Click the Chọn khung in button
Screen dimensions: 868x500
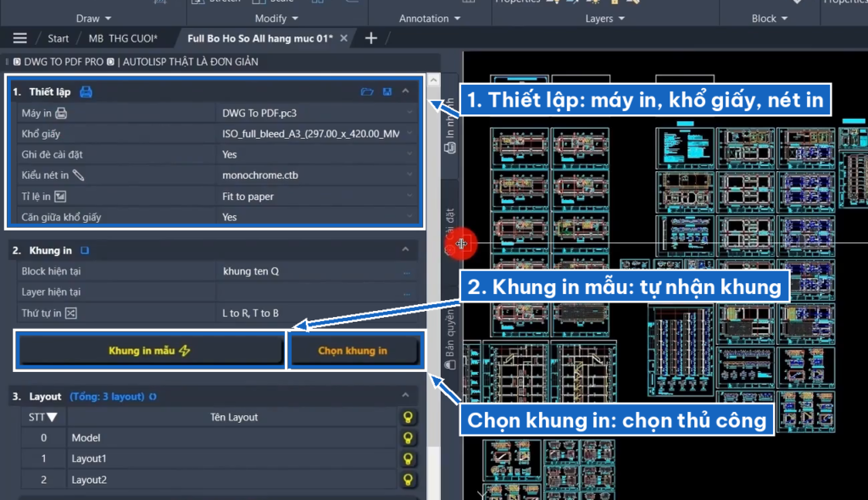(x=353, y=351)
